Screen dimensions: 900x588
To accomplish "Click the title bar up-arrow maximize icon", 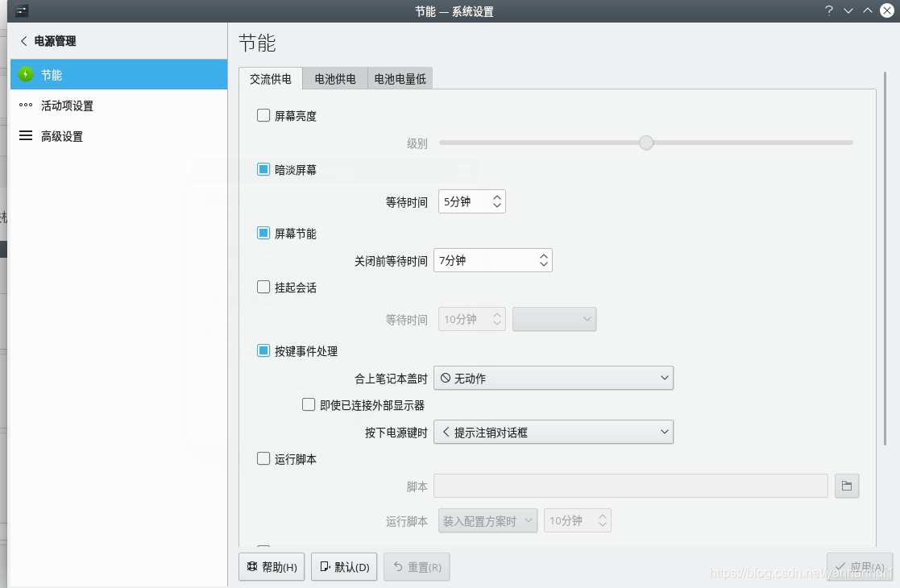I will pos(868,11).
